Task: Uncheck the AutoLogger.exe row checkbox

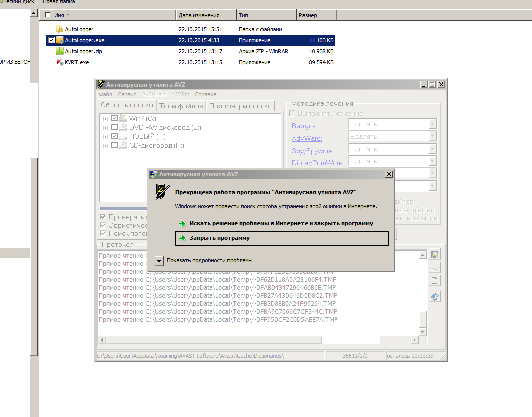Action: (51, 40)
